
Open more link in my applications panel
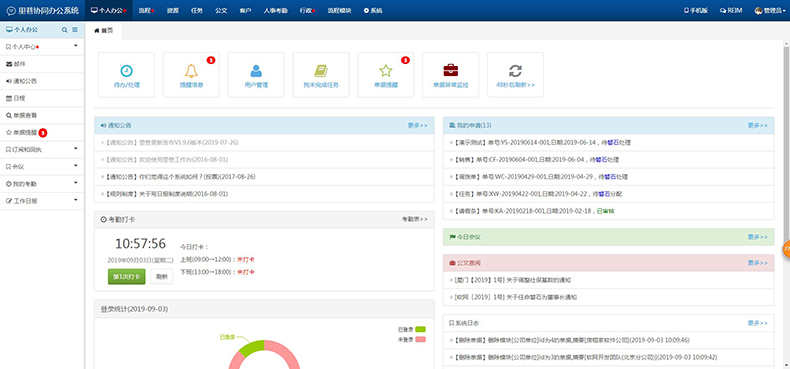[758, 125]
